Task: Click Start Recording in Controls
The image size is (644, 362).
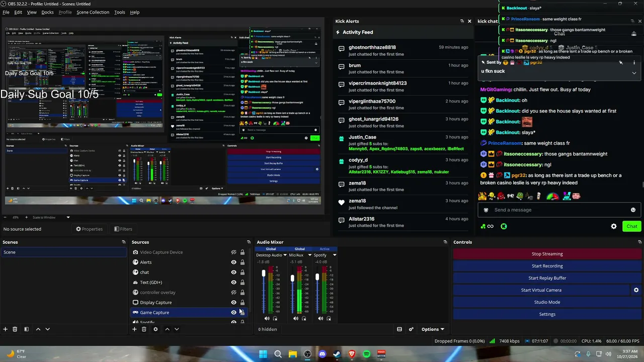Action: point(547,266)
